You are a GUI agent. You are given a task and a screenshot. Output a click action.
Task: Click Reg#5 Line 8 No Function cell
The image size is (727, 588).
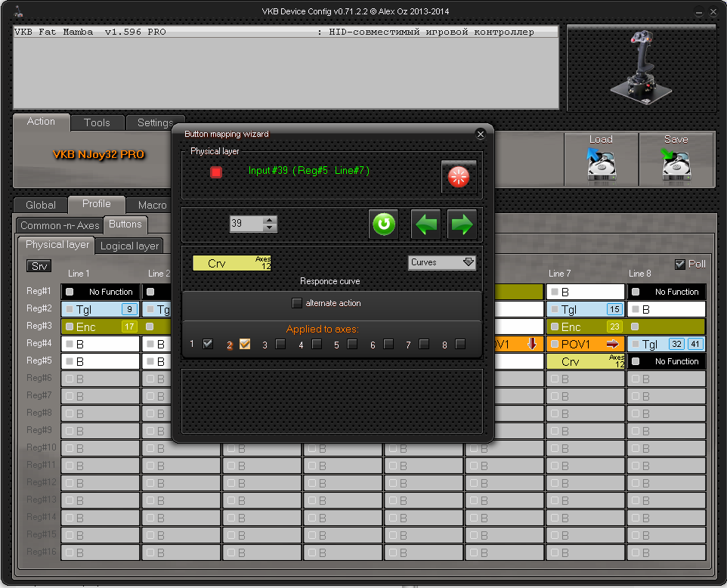click(667, 361)
